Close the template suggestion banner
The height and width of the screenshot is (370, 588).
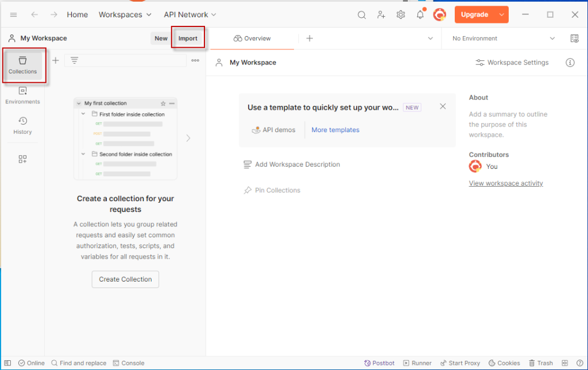tap(443, 106)
